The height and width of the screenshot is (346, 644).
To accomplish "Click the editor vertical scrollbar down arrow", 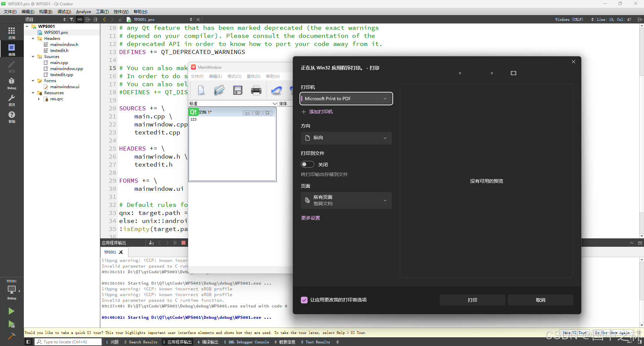I will tap(641, 236).
